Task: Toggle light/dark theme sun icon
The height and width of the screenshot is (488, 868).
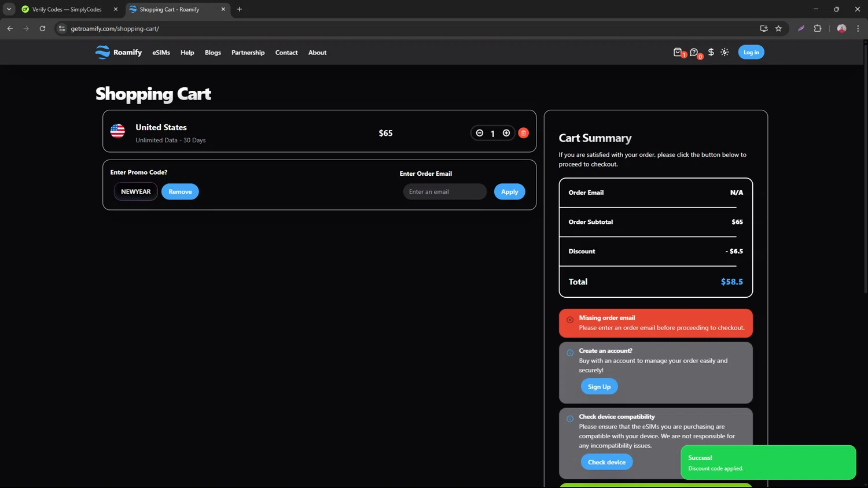Action: (x=724, y=52)
